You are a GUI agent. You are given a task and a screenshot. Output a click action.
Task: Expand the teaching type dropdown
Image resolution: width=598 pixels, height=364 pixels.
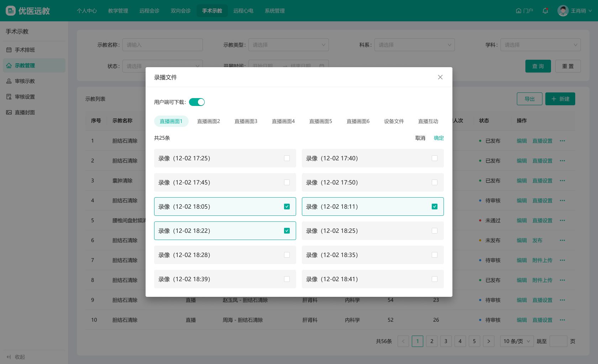pos(288,45)
